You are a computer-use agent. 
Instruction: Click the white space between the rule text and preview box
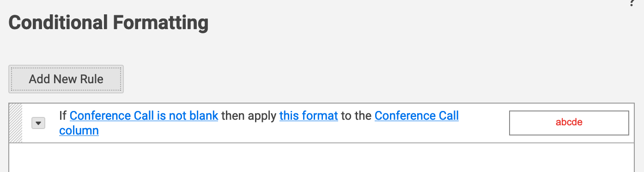point(484,123)
